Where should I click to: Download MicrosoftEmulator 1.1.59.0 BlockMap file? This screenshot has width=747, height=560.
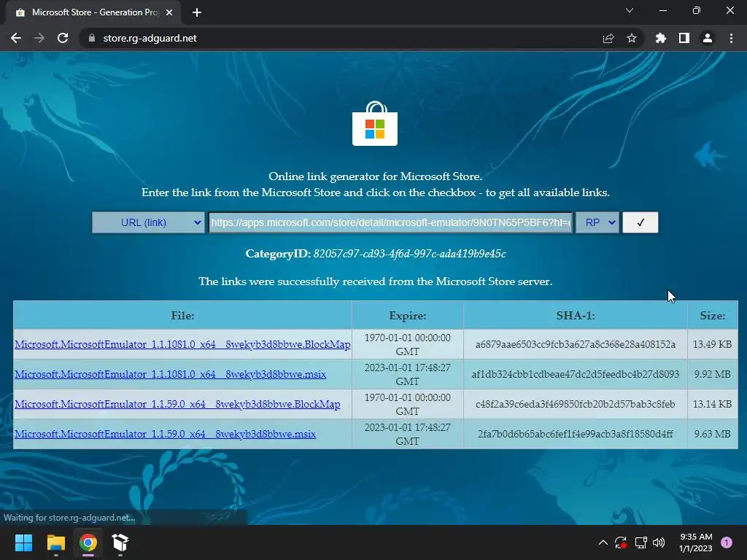coord(177,404)
